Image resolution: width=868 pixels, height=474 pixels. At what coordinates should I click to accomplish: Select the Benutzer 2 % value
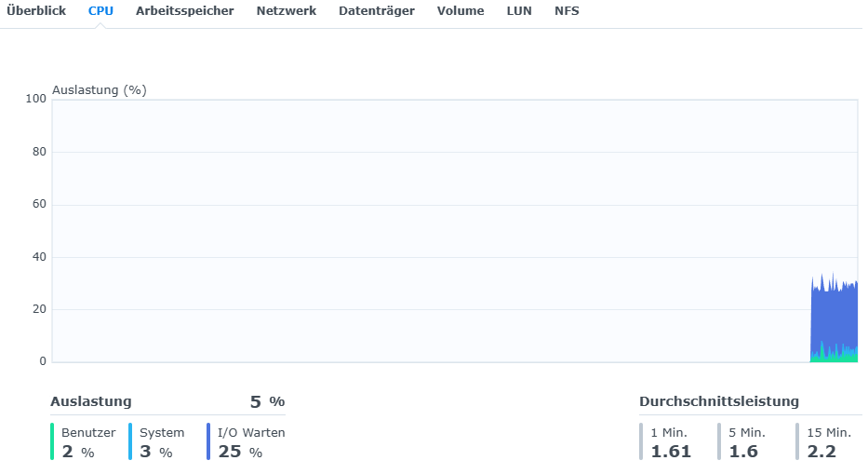[x=78, y=453]
